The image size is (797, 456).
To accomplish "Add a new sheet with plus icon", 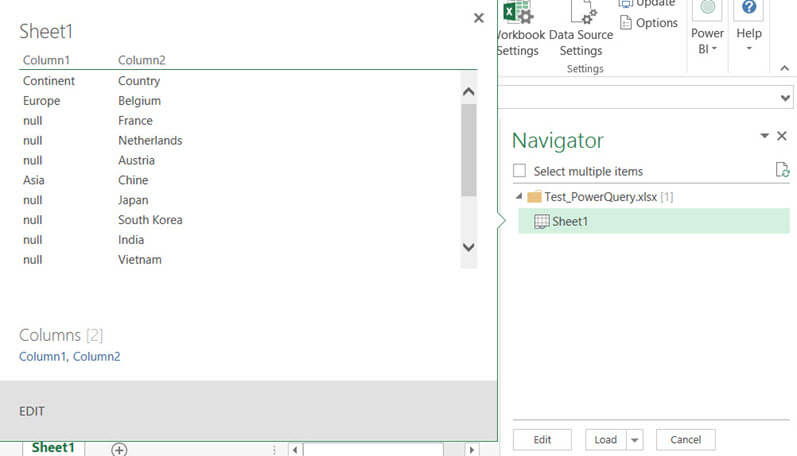I will click(x=119, y=450).
